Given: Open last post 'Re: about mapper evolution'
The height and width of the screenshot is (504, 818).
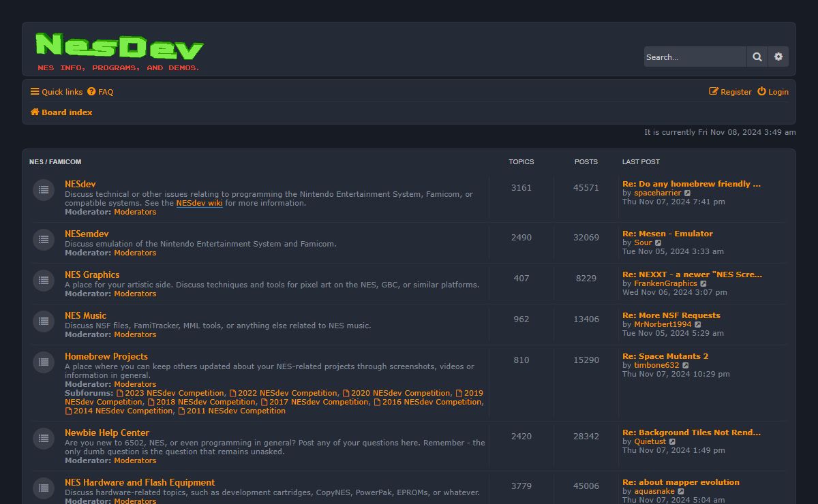Looking at the screenshot, I should pyautogui.click(x=681, y=482).
